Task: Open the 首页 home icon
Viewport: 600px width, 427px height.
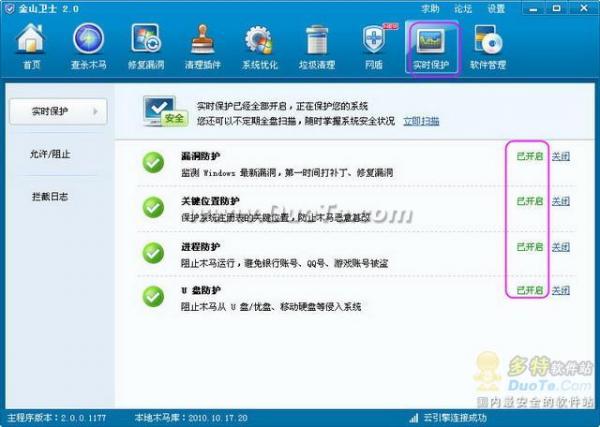Action: [31, 47]
